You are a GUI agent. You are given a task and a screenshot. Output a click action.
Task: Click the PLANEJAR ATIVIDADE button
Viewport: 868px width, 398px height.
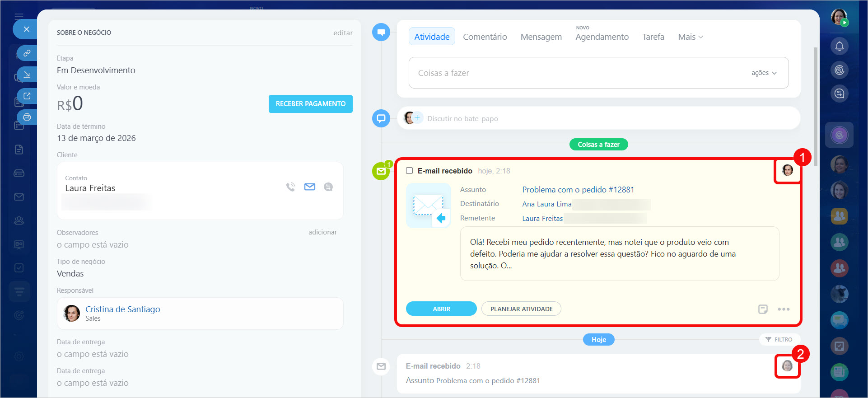point(521,309)
